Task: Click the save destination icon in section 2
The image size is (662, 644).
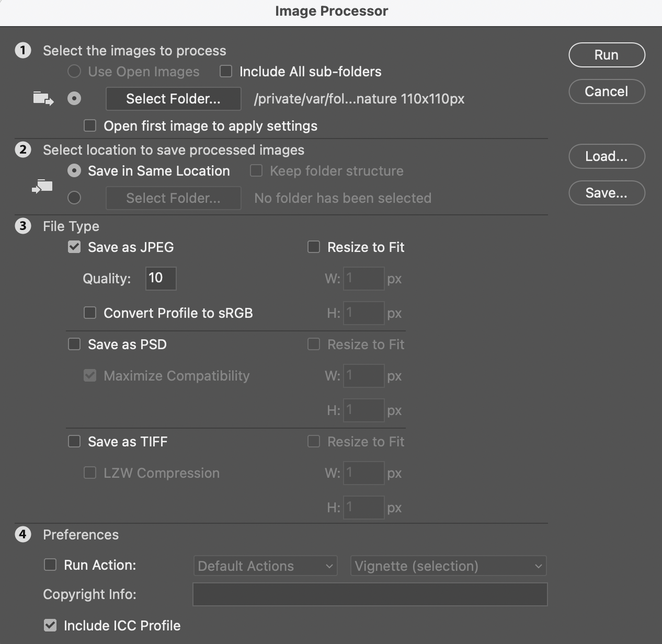Action: click(42, 186)
